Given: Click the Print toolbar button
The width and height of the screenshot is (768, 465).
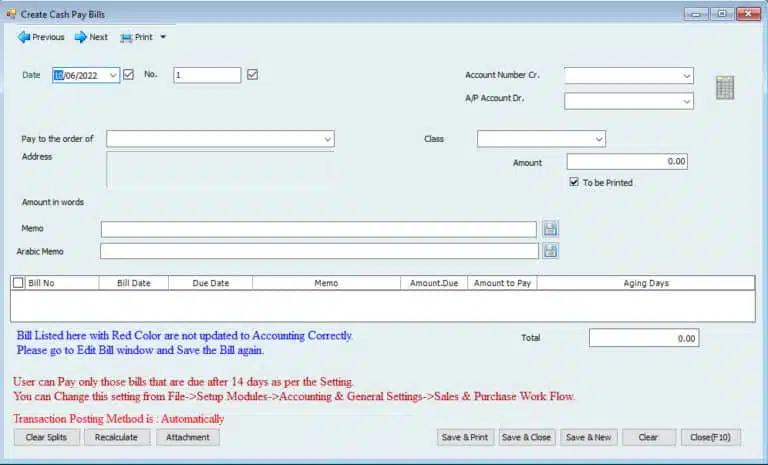Looking at the screenshot, I should coord(137,37).
